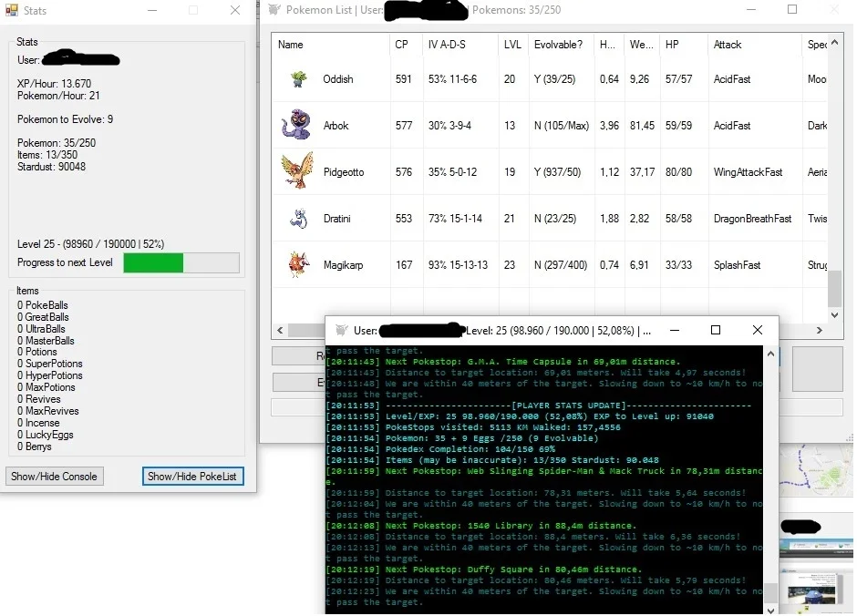The width and height of the screenshot is (857, 616).
Task: Click the console scrollbar down arrow
Action: click(770, 610)
